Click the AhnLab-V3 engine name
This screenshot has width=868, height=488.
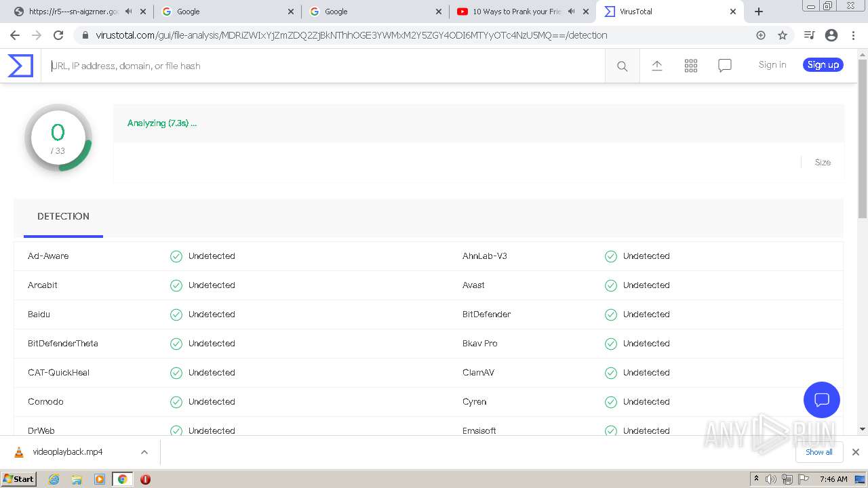pyautogui.click(x=485, y=256)
